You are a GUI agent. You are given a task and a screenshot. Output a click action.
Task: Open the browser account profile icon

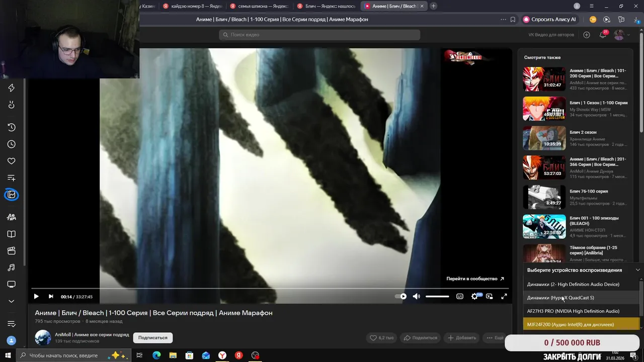click(x=577, y=6)
